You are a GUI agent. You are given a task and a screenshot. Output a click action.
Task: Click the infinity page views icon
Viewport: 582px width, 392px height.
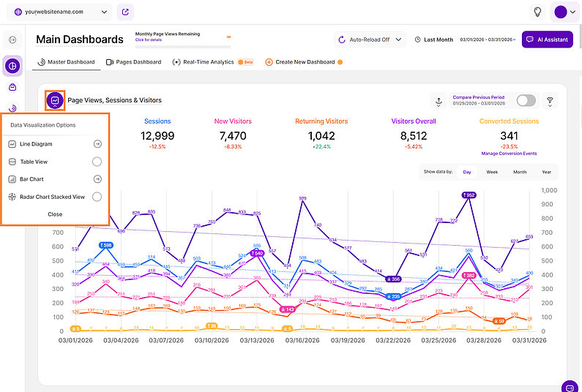tap(228, 37)
